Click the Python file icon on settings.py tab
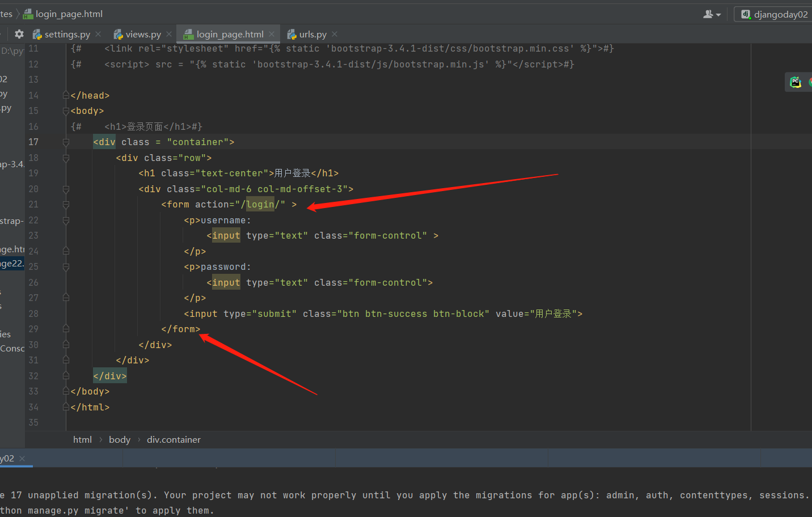Screen dimensions: 812x517 (37, 35)
